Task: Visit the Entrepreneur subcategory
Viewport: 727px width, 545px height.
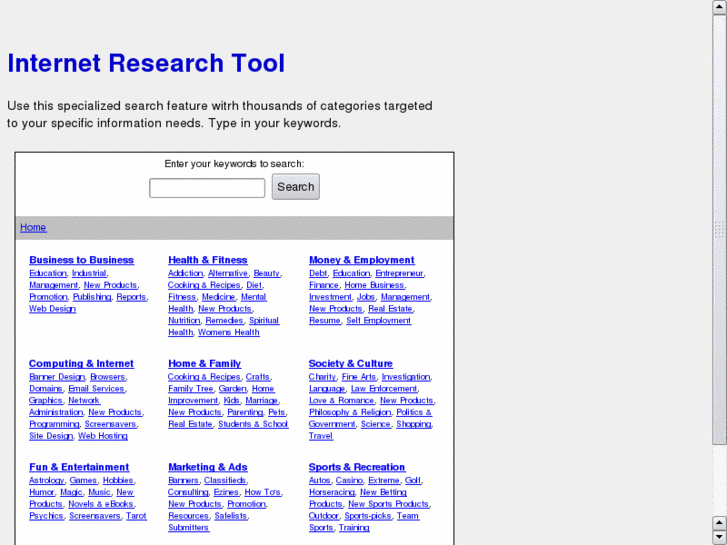Action: (x=399, y=273)
